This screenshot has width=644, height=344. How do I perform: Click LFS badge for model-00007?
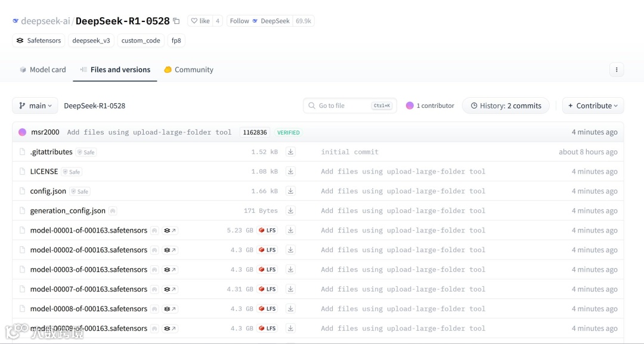point(267,289)
